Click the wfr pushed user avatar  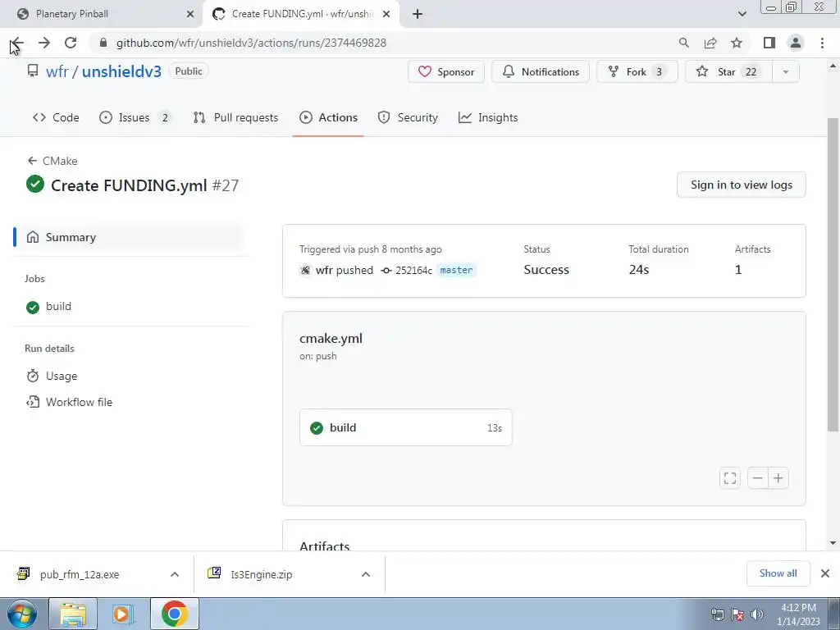pyautogui.click(x=305, y=270)
